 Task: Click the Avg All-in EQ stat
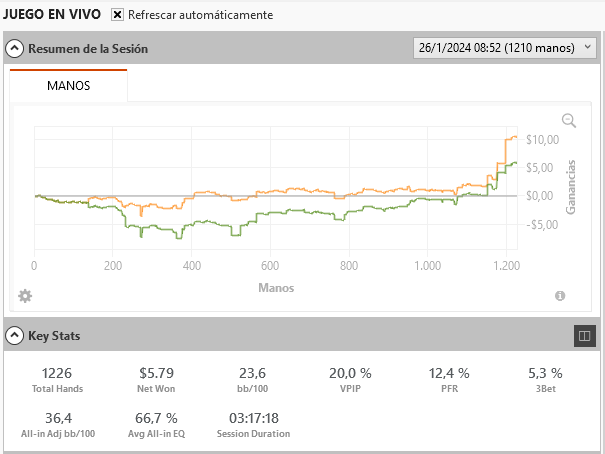coord(156,425)
